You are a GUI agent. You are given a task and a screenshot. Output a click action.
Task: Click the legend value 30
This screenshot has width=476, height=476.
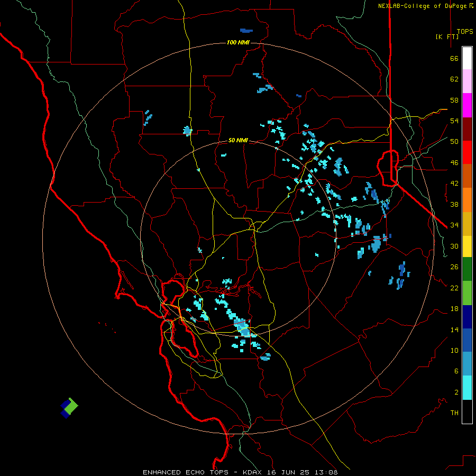click(454, 246)
